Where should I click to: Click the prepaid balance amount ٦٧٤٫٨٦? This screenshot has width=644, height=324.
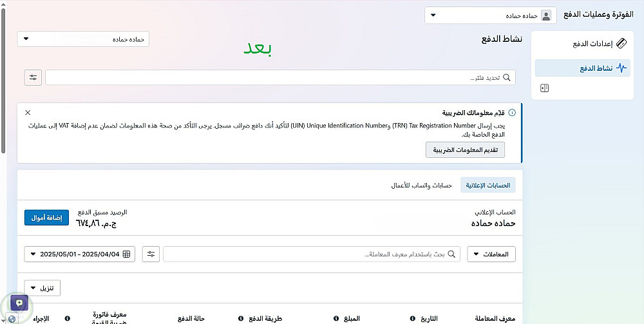pyautogui.click(x=96, y=223)
